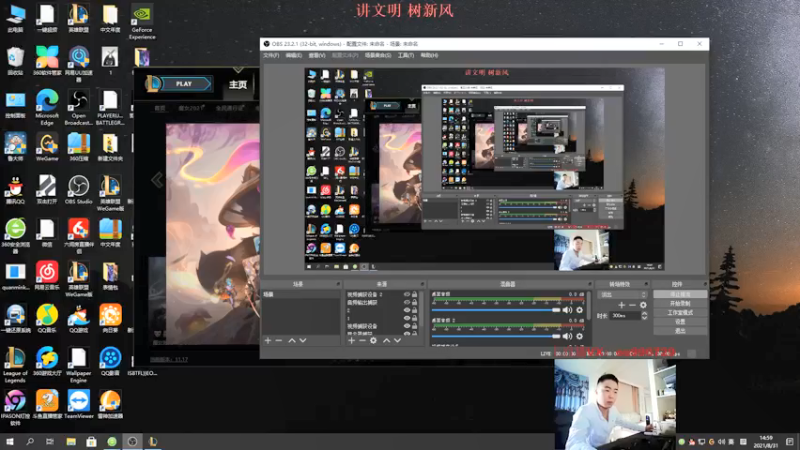This screenshot has height=450, width=800.
Task: Open source properties gear in Sources panel
Action: (373, 340)
